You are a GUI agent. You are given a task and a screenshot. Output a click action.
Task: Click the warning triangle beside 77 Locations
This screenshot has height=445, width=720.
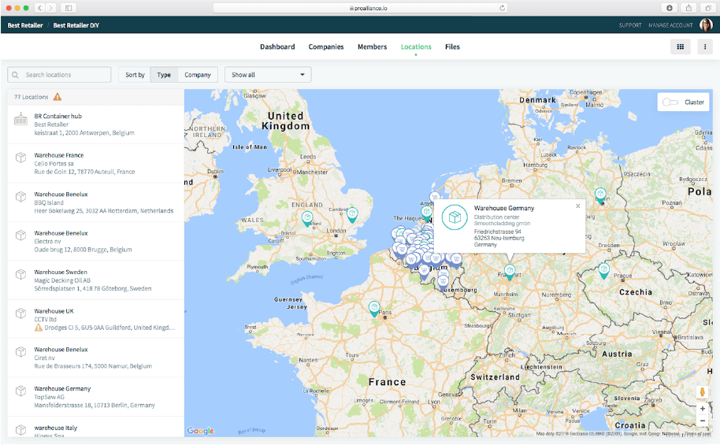pyautogui.click(x=57, y=97)
